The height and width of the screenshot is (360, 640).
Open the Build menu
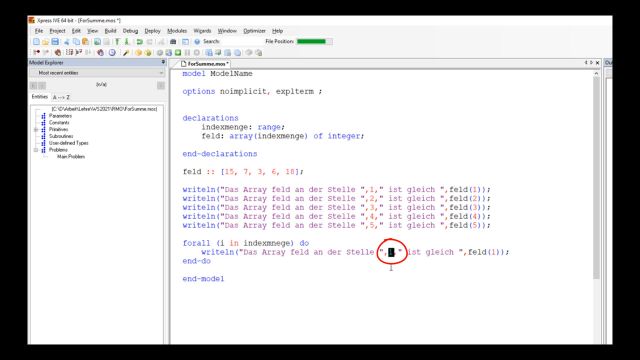click(x=110, y=31)
